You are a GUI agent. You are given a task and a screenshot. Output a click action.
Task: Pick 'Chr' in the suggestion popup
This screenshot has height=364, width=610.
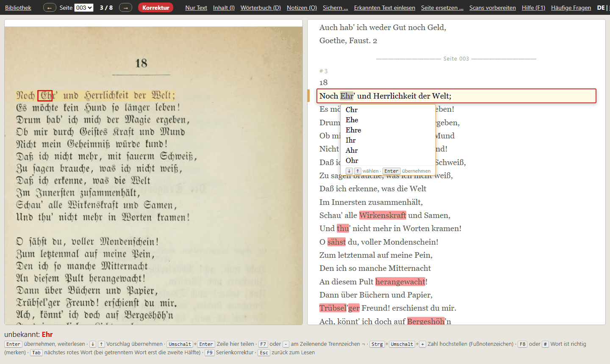351,110
